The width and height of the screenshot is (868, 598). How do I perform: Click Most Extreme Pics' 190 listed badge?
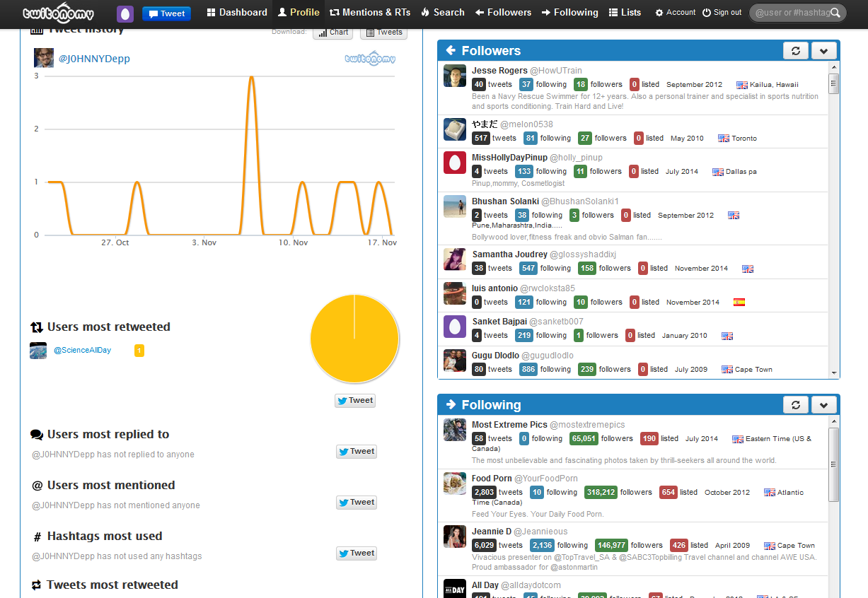pyautogui.click(x=649, y=438)
